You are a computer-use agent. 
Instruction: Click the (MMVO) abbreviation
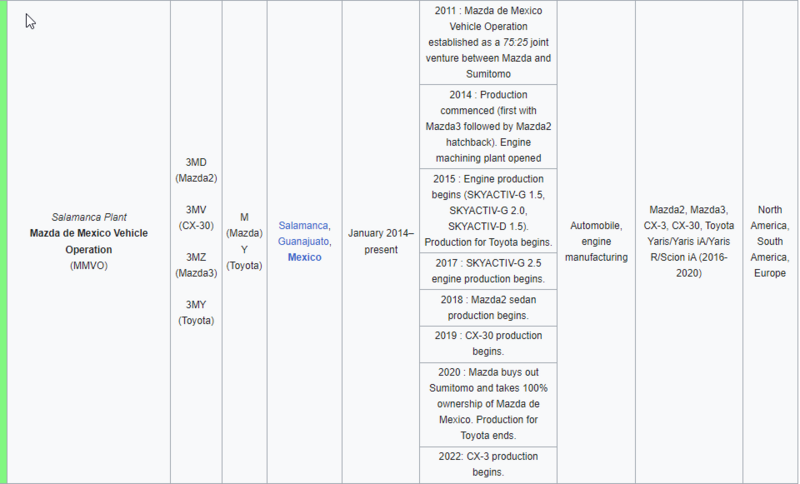(89, 265)
